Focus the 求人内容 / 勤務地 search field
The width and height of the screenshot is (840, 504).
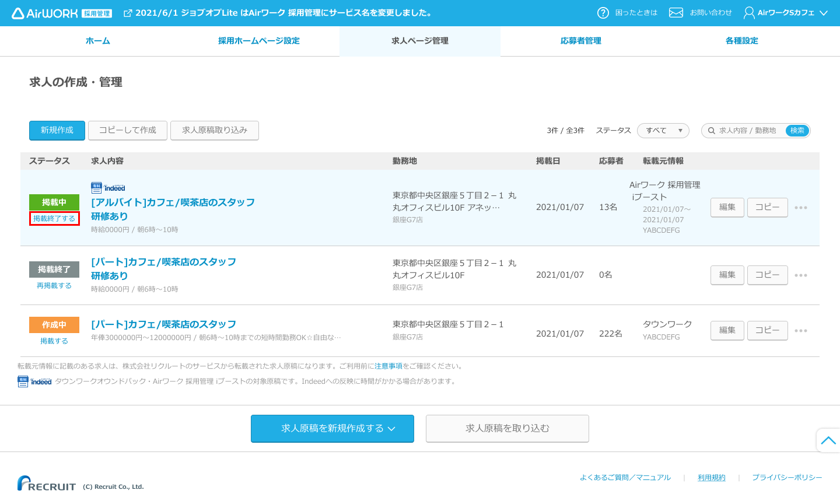tap(748, 131)
